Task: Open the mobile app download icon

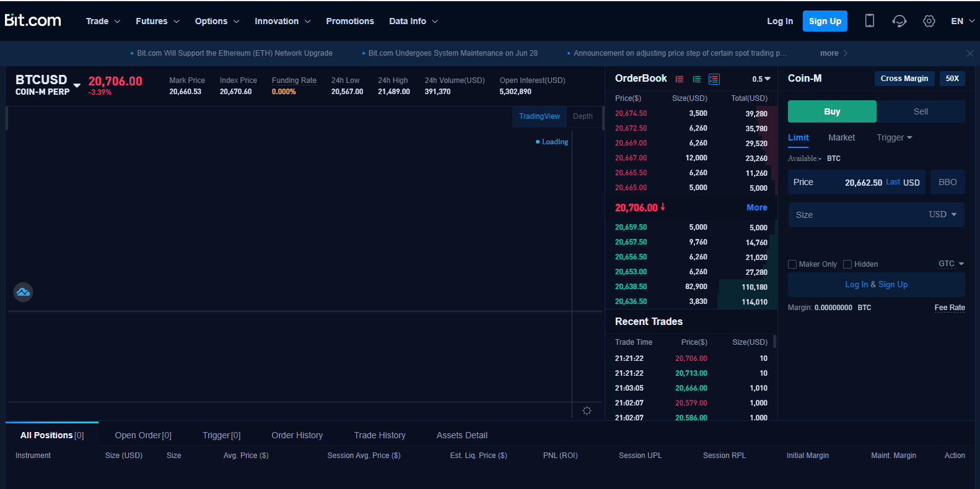Action: point(870,21)
